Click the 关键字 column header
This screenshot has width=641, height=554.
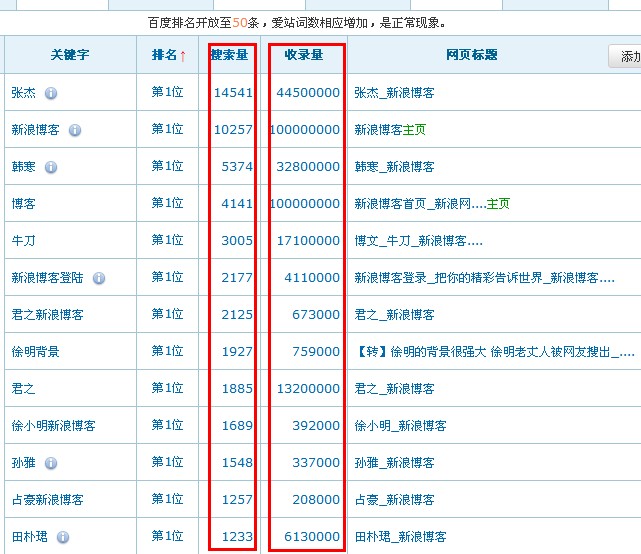point(70,56)
